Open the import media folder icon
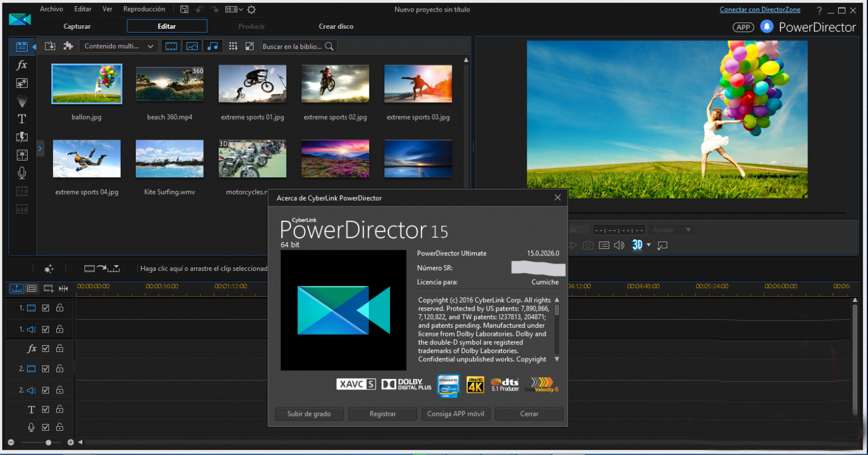The width and height of the screenshot is (868, 455). [49, 45]
